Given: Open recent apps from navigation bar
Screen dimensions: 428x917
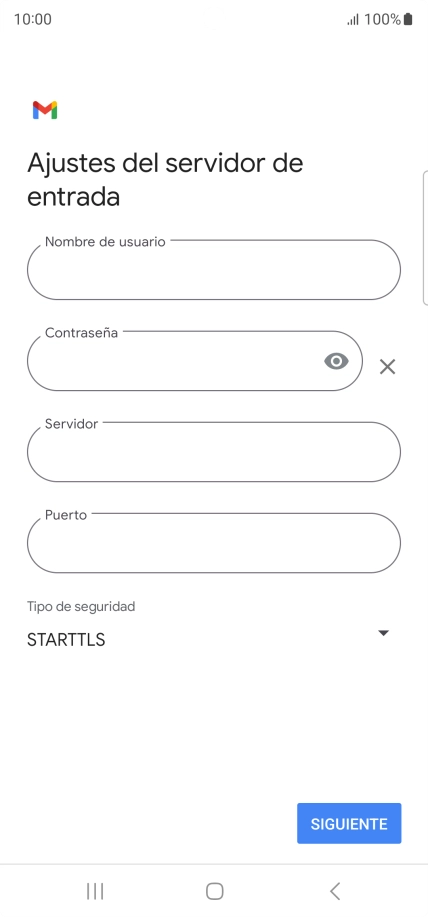Looking at the screenshot, I should (95, 891).
